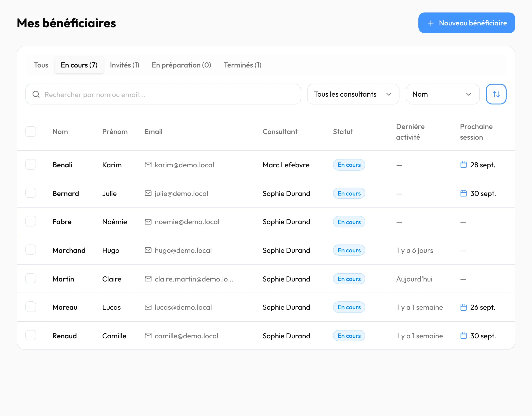Focus the search by name or email field
Screen dimensions: 532x416
point(163,94)
